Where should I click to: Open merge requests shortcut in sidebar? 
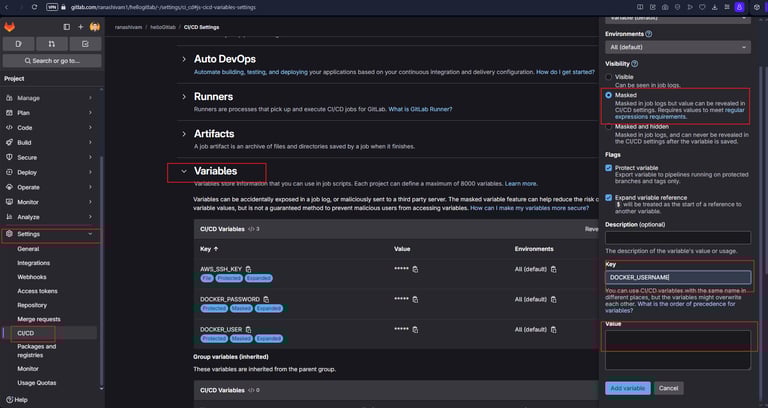(52, 44)
